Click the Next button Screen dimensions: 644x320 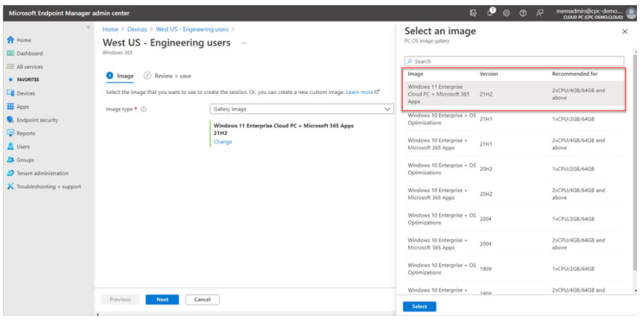(162, 300)
